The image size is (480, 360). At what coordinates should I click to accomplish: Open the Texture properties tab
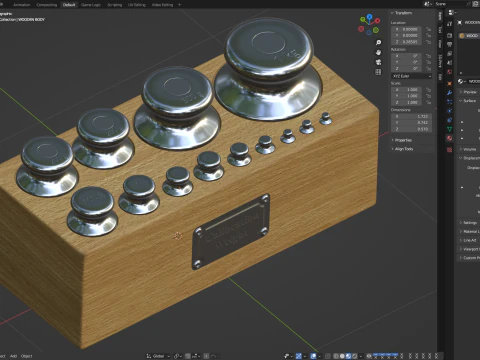click(x=450, y=150)
